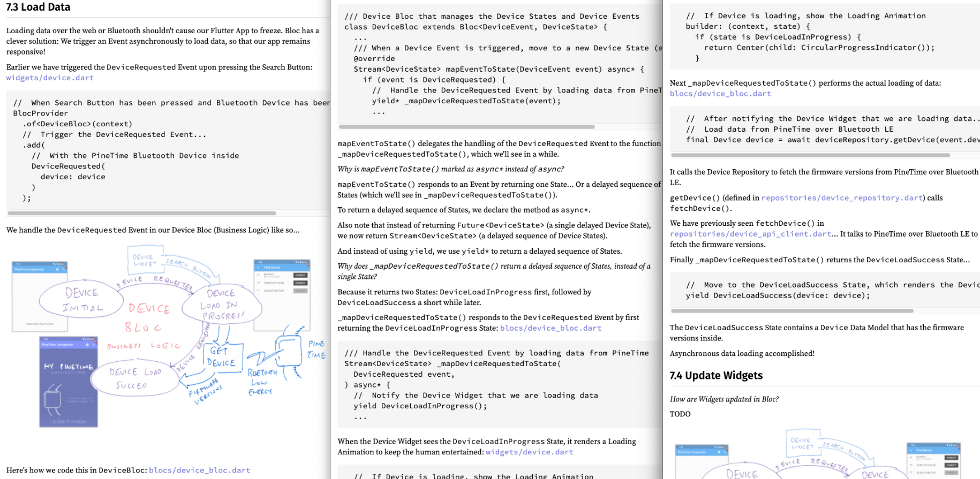Click "Why is mapEventToState() marked as async*" question
Screen dimensions: 980x479
point(450,169)
